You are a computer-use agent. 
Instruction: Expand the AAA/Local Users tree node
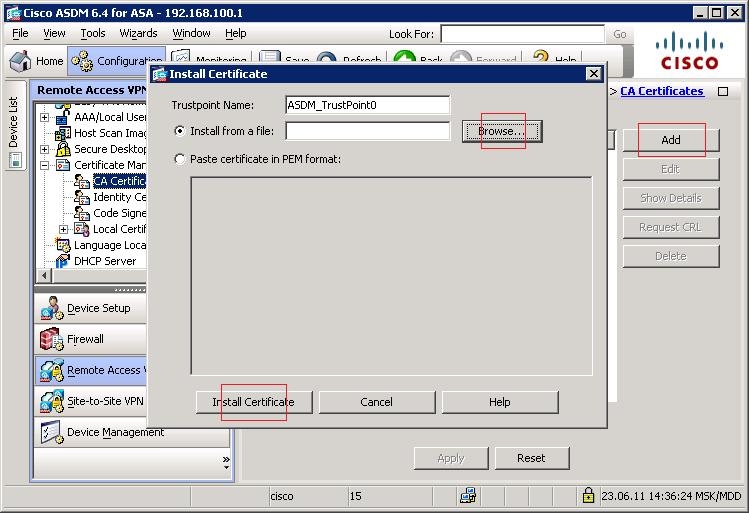[44, 118]
